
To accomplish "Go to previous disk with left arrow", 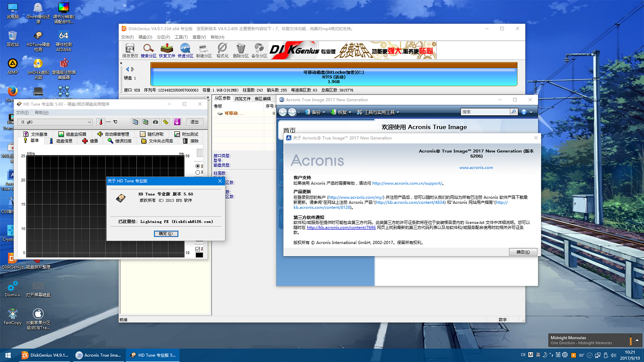I will tap(127, 69).
